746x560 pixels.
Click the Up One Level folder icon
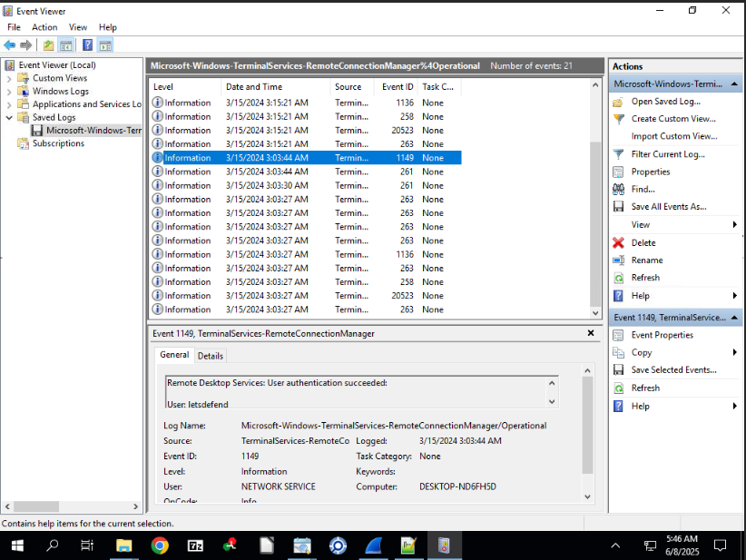pos(48,45)
